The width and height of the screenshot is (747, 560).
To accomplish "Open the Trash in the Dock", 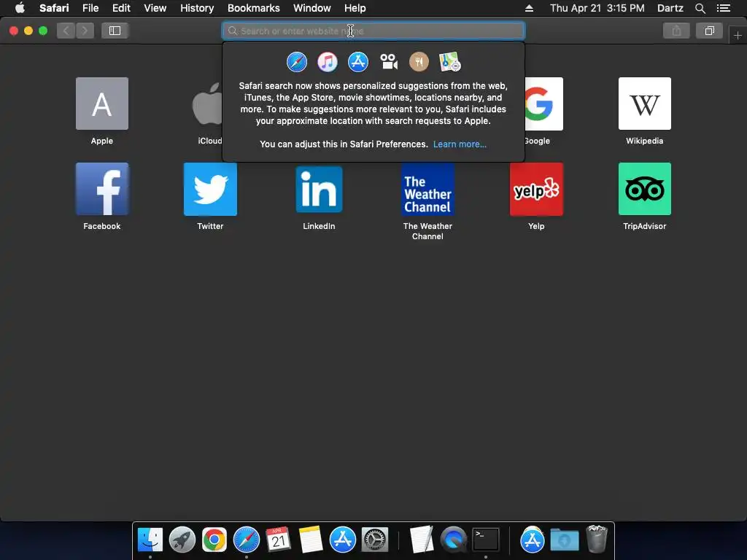I will [x=597, y=539].
